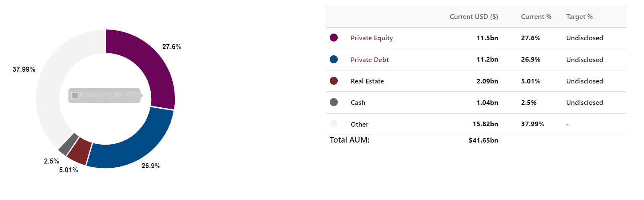Viewport: 644px width, 200px height.
Task: Click the Private Equity tooltip in chart center
Action: [105, 95]
